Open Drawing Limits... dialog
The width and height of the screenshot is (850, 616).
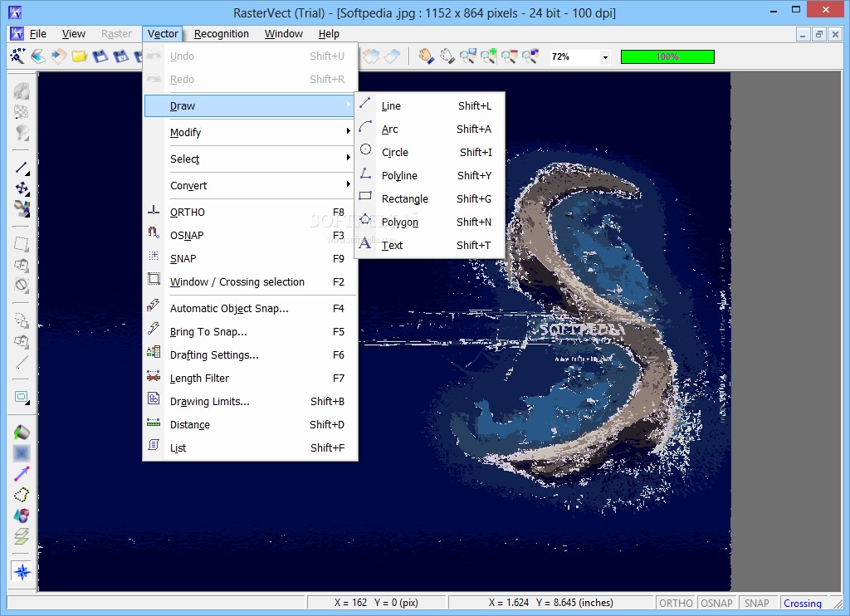pos(251,402)
